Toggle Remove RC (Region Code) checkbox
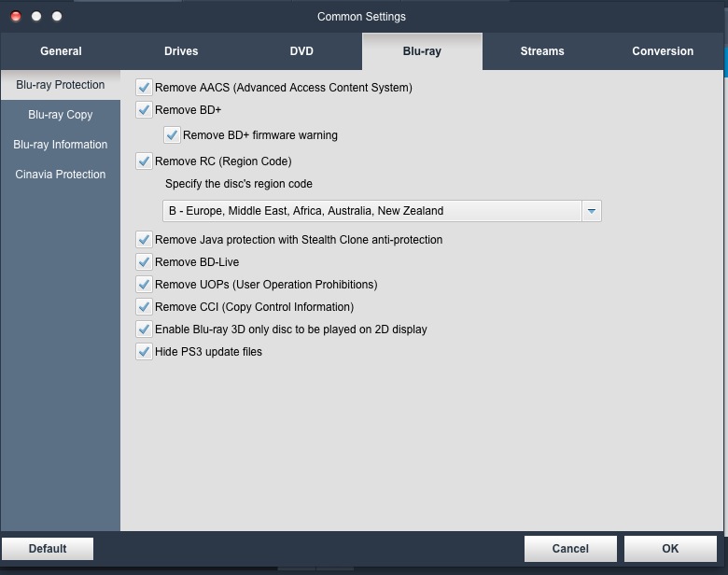Screen dimensions: 728x575 pyautogui.click(x=144, y=161)
